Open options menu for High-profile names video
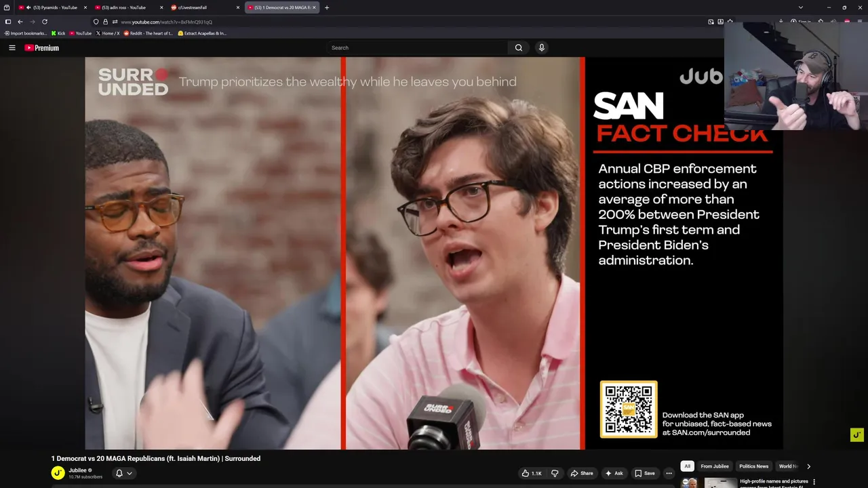 [x=814, y=482]
